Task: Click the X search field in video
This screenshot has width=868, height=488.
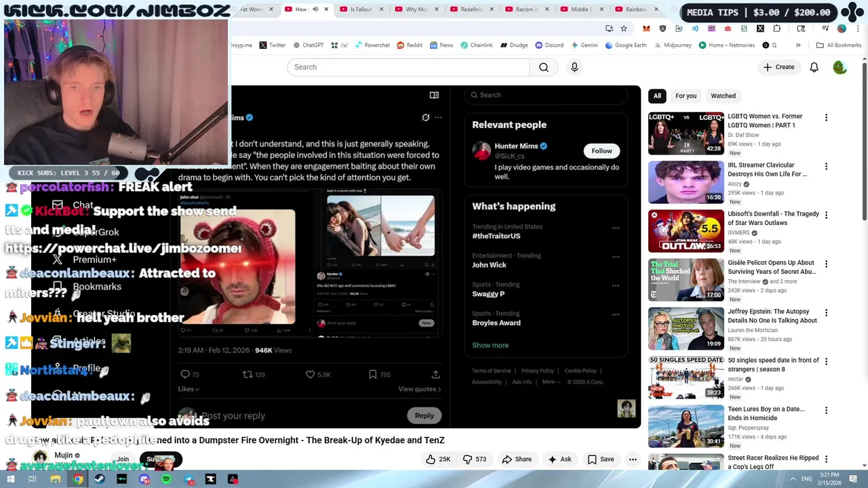Action: pyautogui.click(x=546, y=95)
